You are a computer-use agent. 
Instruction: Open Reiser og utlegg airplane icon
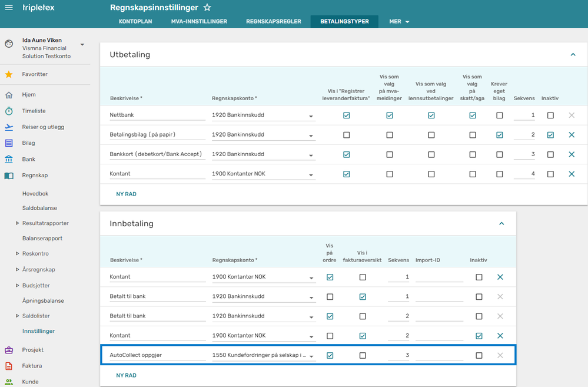(9, 127)
